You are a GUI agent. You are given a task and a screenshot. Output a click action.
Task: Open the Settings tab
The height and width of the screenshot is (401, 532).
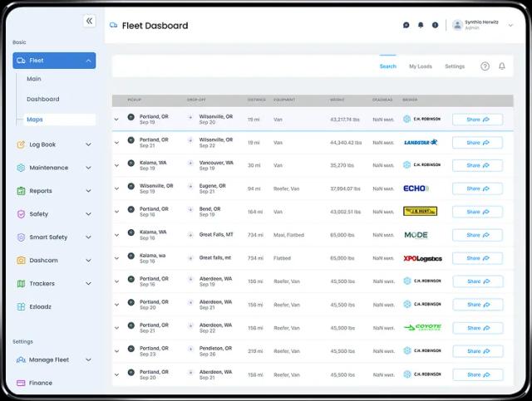pos(455,66)
